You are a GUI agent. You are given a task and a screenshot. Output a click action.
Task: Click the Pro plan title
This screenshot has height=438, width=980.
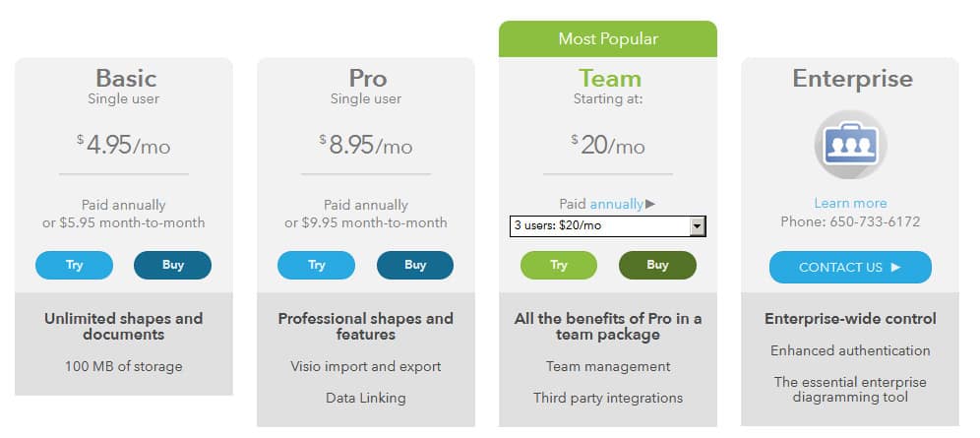tap(367, 78)
